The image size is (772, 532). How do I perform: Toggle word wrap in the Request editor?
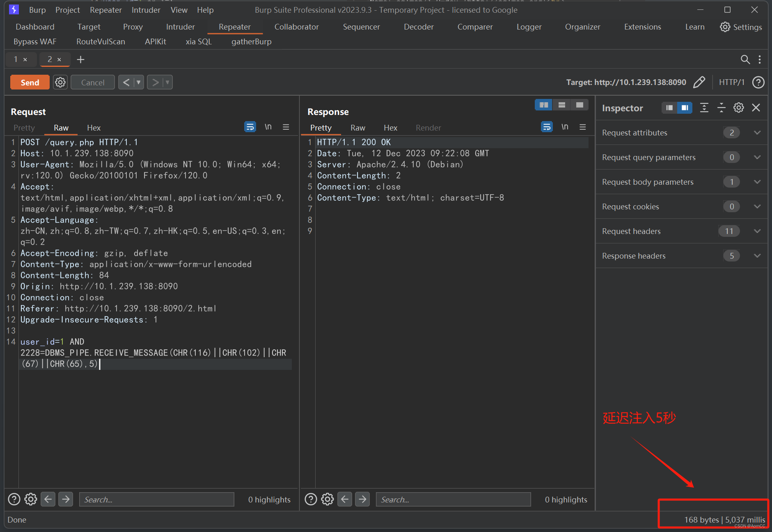tap(250, 127)
